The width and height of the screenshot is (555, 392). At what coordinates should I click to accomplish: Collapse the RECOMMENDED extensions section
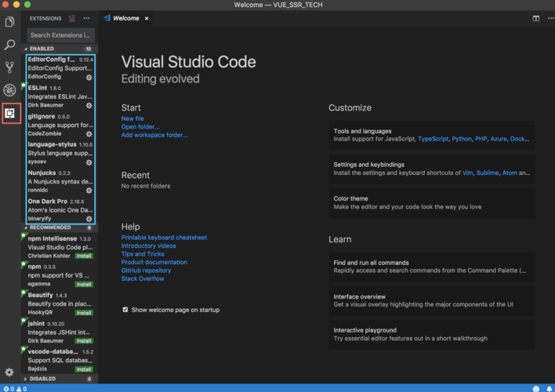(60, 227)
